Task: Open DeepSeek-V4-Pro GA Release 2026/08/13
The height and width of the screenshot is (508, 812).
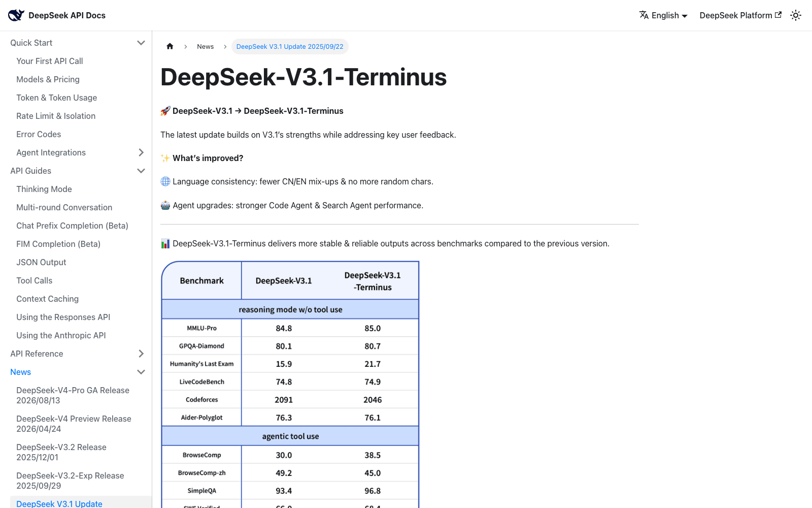Action: 73,395
